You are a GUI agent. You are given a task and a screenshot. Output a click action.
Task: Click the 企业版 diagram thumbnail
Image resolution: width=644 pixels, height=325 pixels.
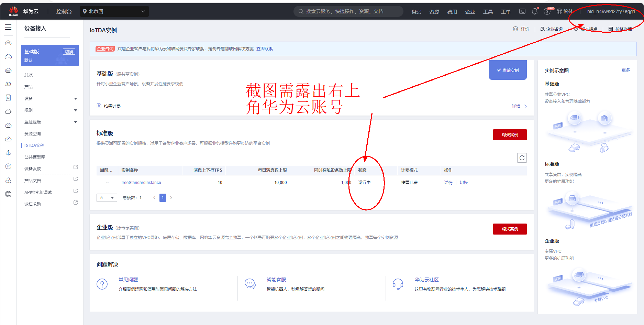tap(590, 287)
